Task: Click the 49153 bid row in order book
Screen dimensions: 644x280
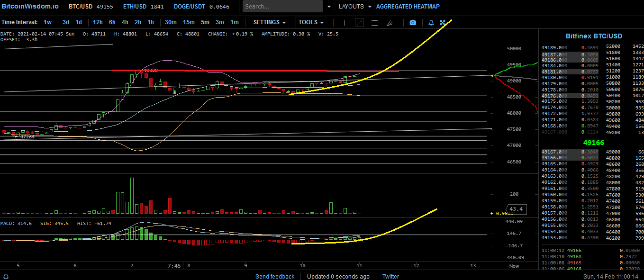Action: pyautogui.click(x=570, y=238)
